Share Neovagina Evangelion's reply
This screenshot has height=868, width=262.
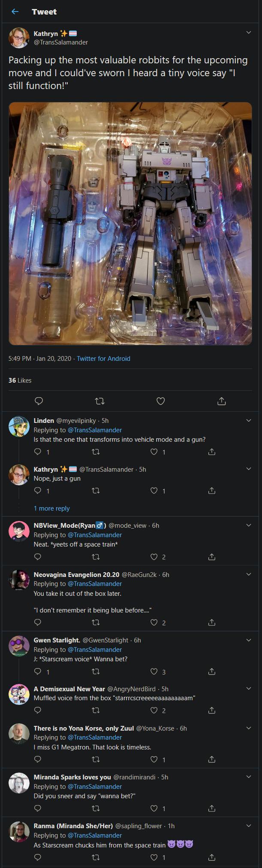pyautogui.click(x=212, y=622)
